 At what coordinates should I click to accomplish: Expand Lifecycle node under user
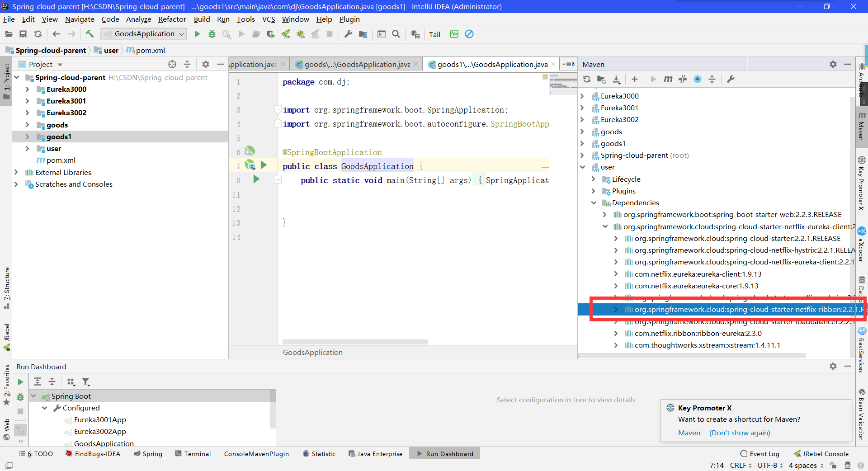[594, 179]
